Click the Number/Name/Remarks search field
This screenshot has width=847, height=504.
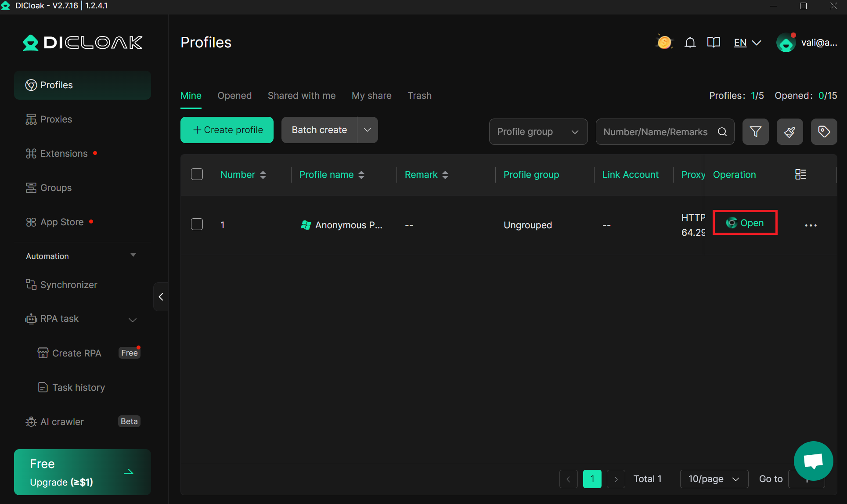656,131
